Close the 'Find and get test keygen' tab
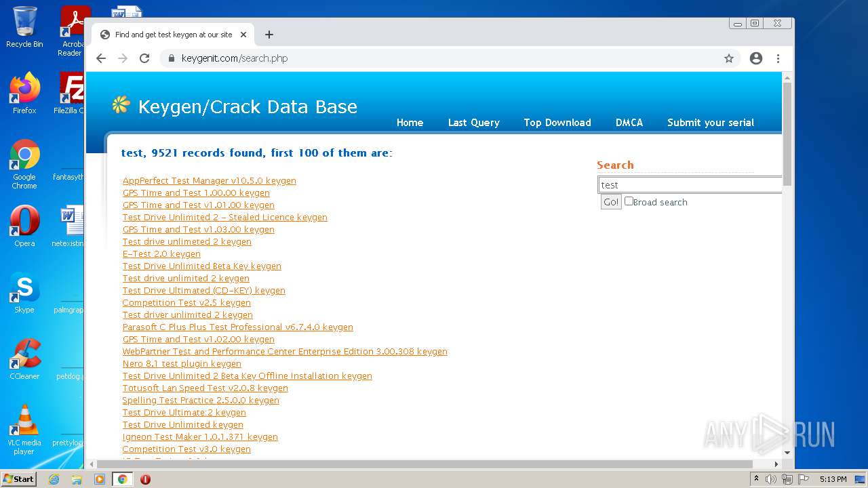Screen dimensions: 868x488 (243, 35)
